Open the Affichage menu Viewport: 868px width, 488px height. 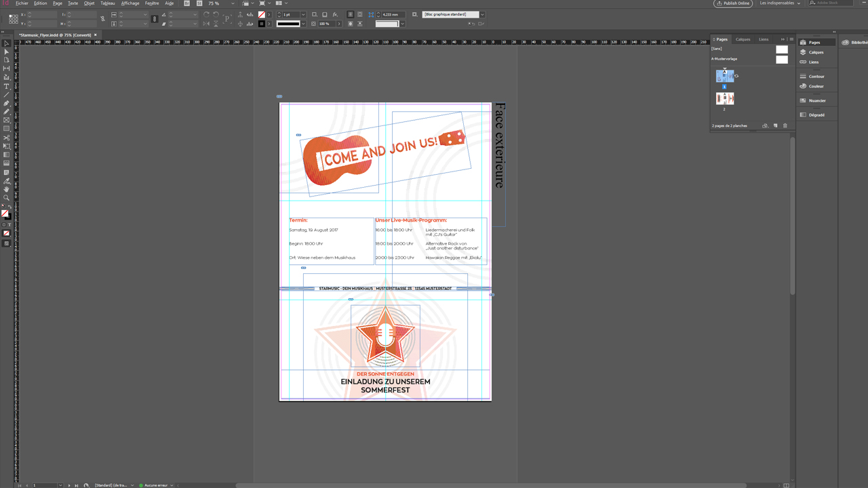pos(130,3)
